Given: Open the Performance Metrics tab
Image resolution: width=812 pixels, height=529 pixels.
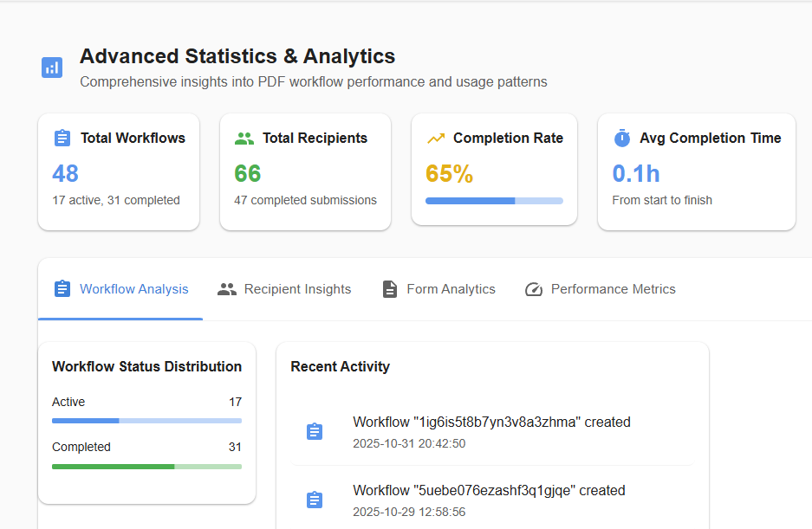Looking at the screenshot, I should click(613, 288).
